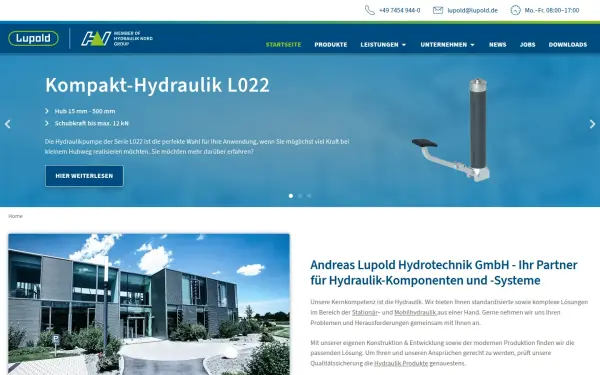Call phone number +49 7454 944-0
This screenshot has width=600, height=375.
coord(399,10)
